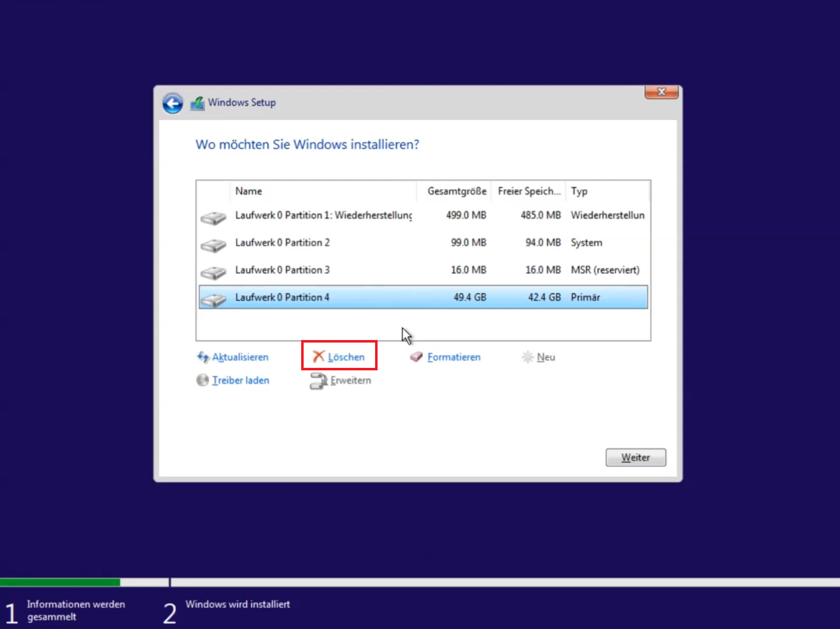Click the Wiederherstellun type cell
The width and height of the screenshot is (840, 629).
[608, 215]
